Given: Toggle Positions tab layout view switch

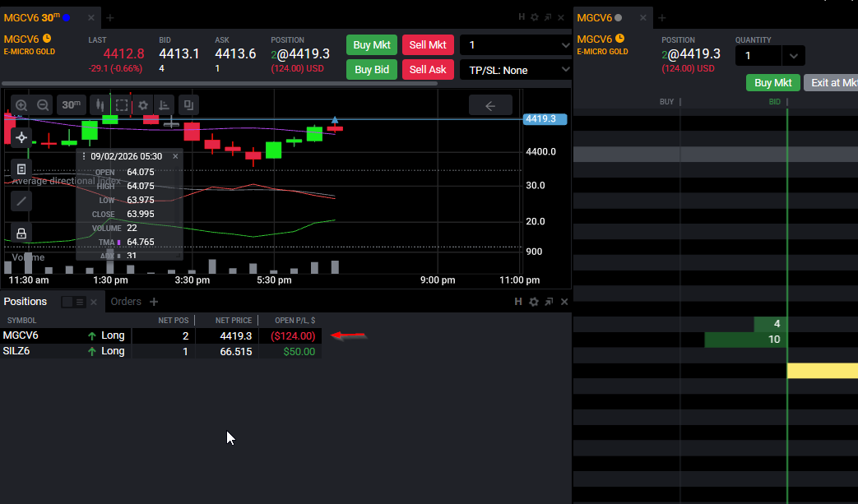Looking at the screenshot, I should (73, 302).
